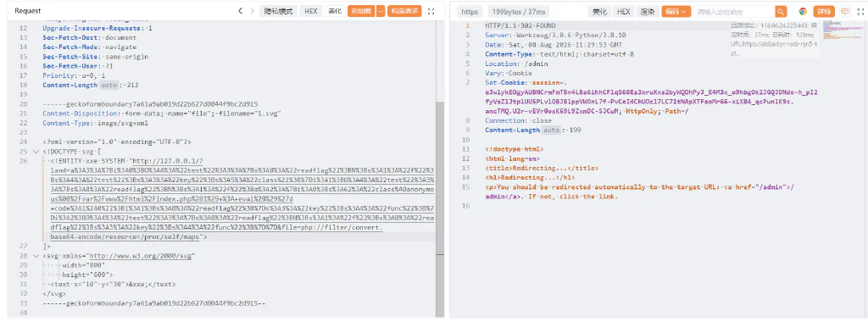Toggle 隐私模式 in Request toolbar
This screenshot has width=868, height=322.
tap(278, 11)
